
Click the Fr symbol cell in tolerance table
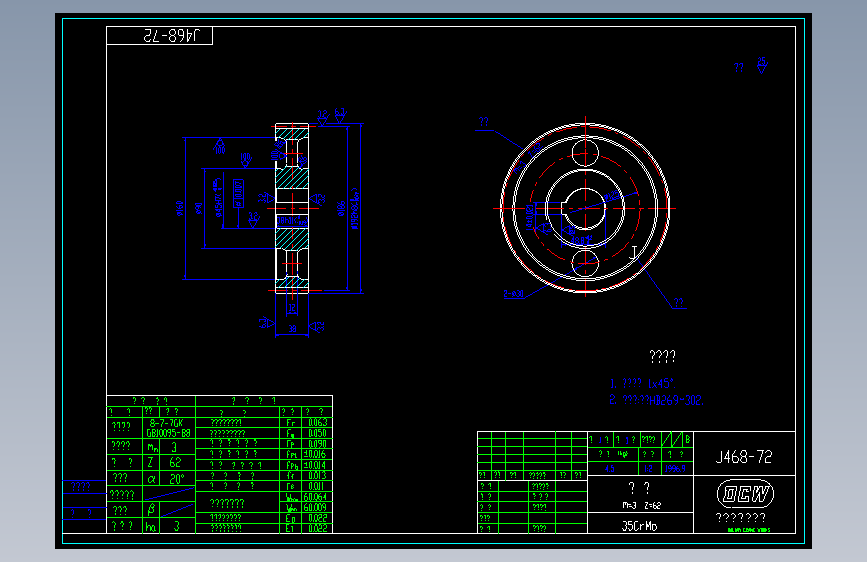tap(290, 423)
